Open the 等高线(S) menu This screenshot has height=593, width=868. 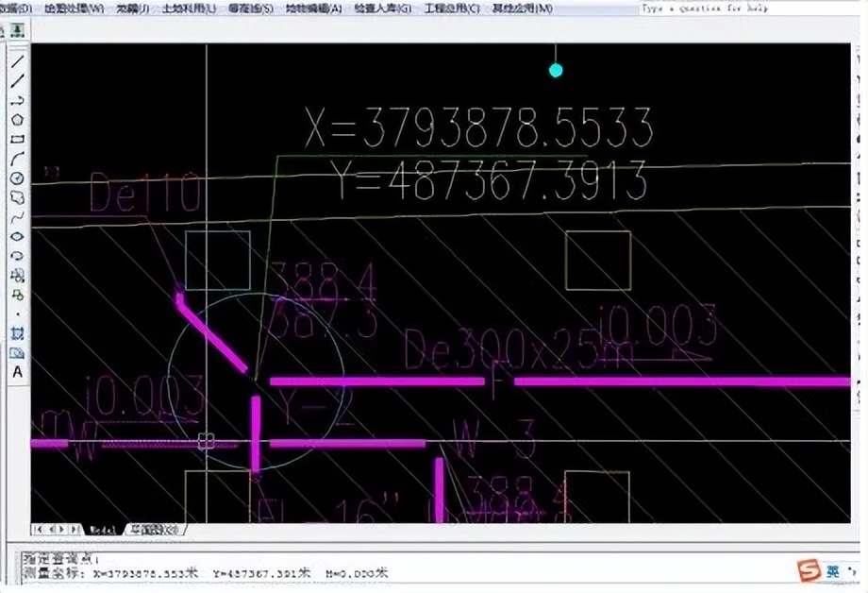pos(250,8)
